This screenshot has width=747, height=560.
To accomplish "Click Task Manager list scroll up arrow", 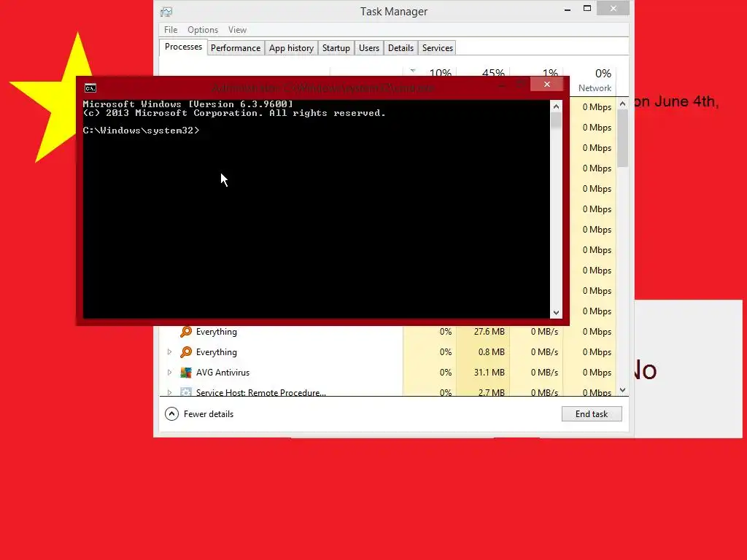I will [623, 104].
